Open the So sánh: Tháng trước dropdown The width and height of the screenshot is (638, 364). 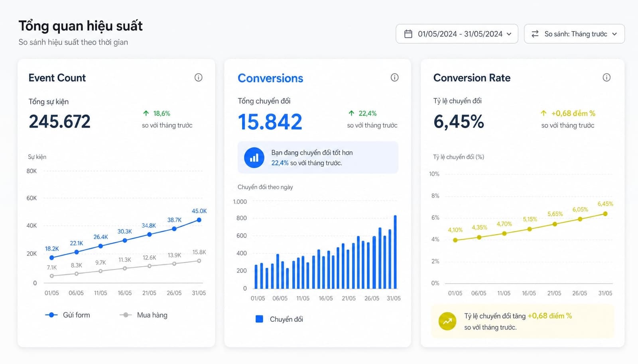click(x=574, y=34)
